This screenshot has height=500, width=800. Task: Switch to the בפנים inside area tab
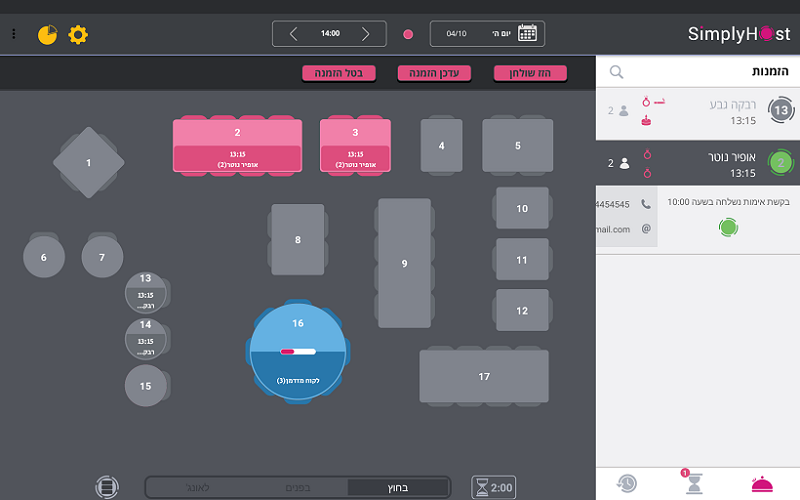click(298, 487)
